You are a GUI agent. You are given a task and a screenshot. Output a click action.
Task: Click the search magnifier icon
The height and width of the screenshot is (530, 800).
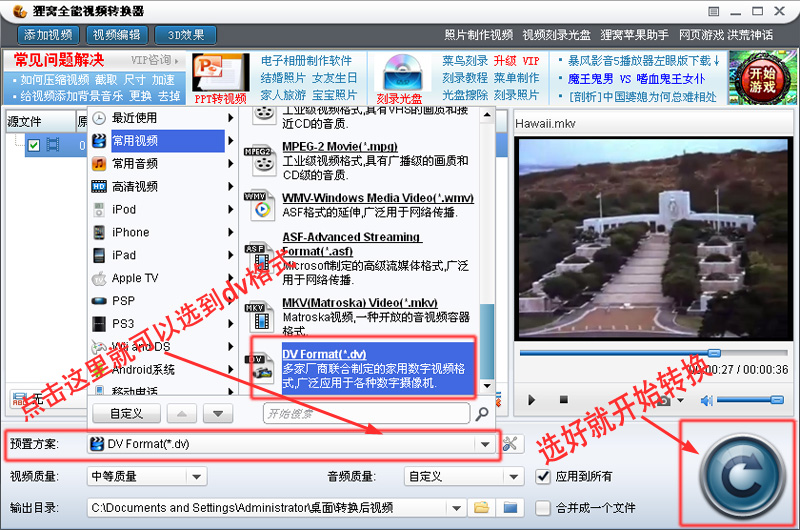click(482, 414)
